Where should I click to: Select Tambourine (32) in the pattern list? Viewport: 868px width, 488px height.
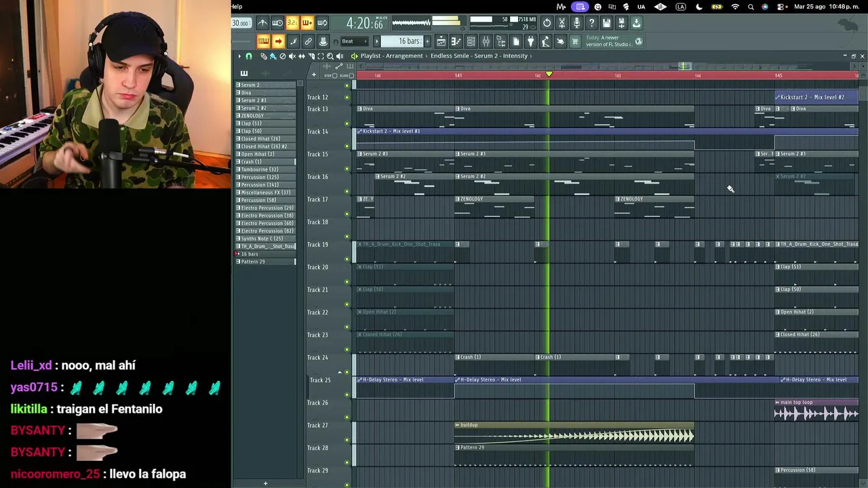266,169
